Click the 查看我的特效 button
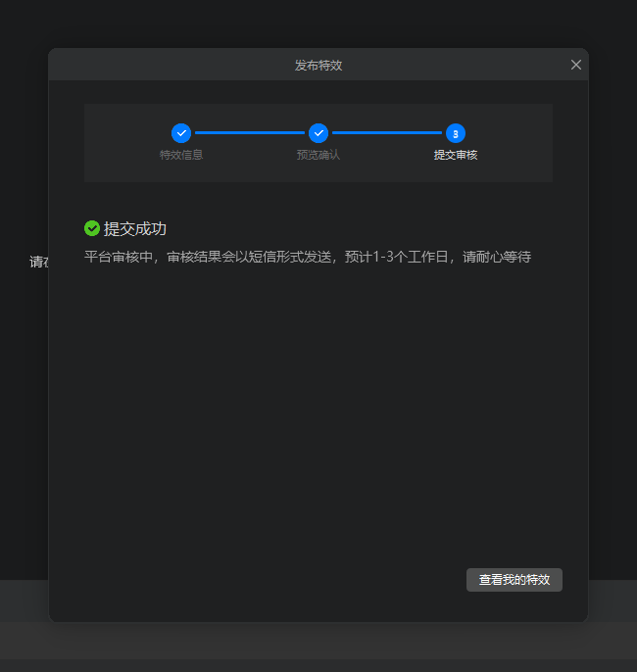 pos(514,580)
